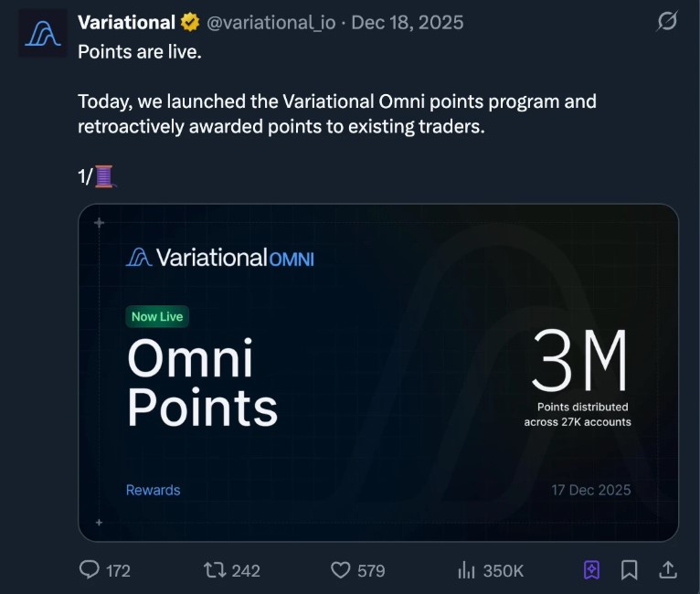Click the green Now Live badge

coord(157,316)
